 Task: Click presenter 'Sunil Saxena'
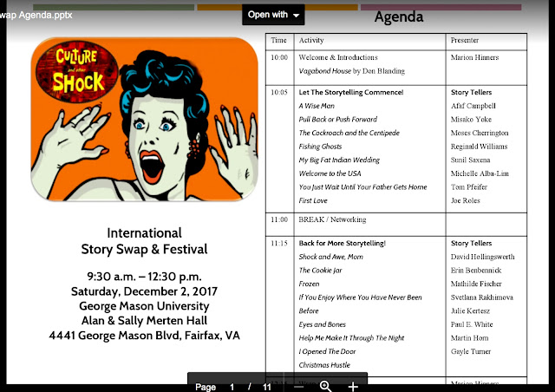[x=470, y=160]
